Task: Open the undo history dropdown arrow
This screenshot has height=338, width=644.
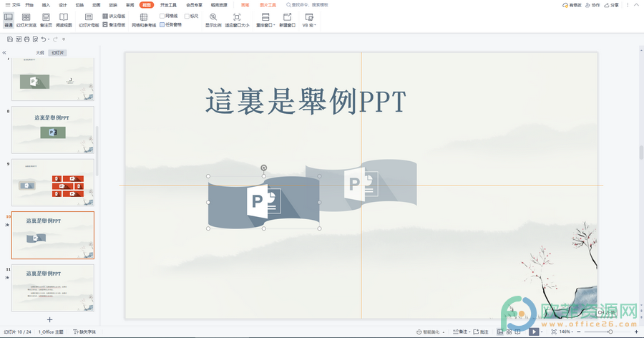Action: click(x=49, y=39)
